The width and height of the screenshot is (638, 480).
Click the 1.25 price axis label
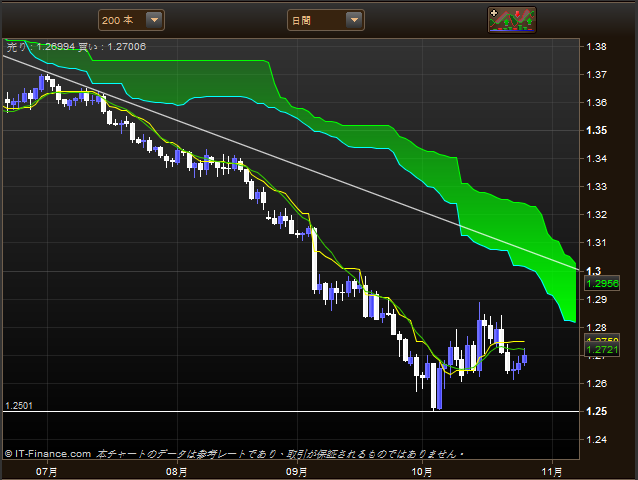(596, 411)
